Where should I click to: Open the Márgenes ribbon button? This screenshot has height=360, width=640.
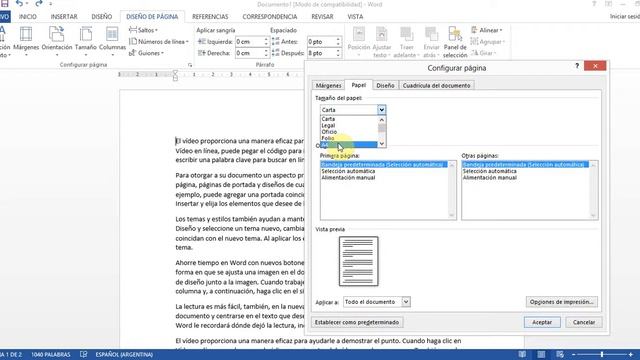[x=26, y=41]
